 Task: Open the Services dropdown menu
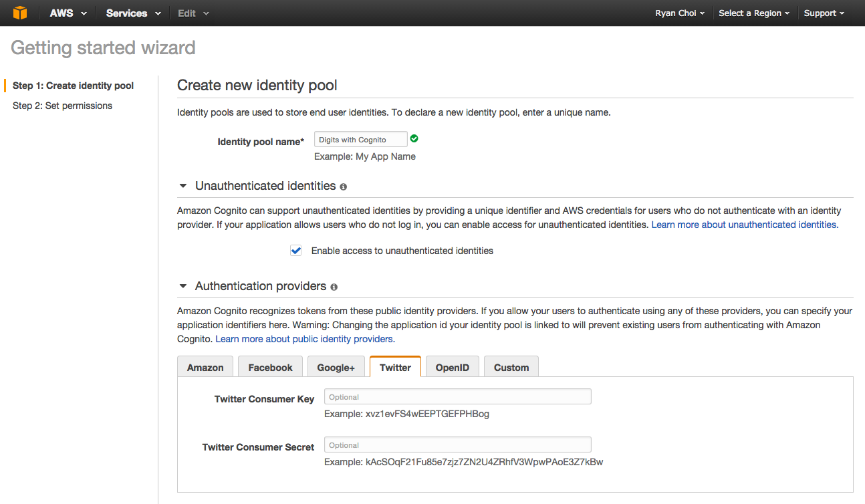(x=133, y=13)
